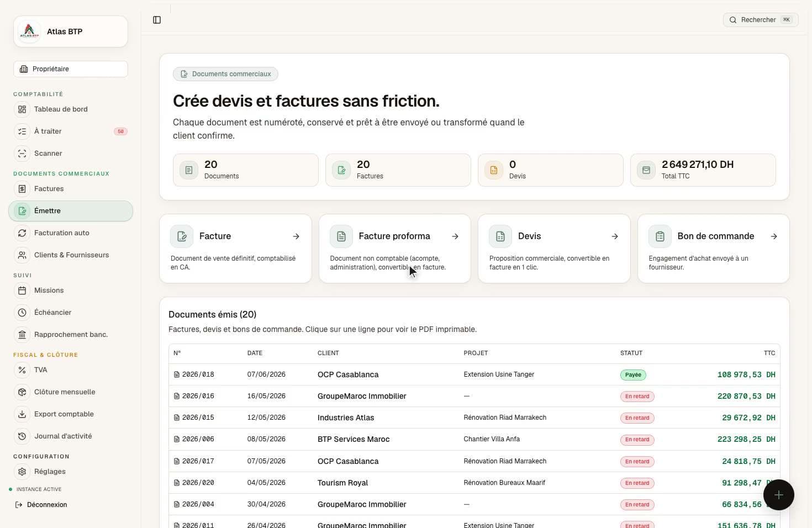Create a Bon de commande
Image resolution: width=812 pixels, height=528 pixels.
(714, 249)
